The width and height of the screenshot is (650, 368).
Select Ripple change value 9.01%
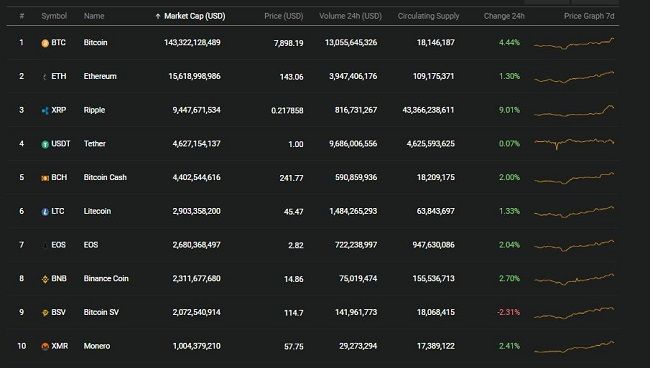[x=509, y=110]
